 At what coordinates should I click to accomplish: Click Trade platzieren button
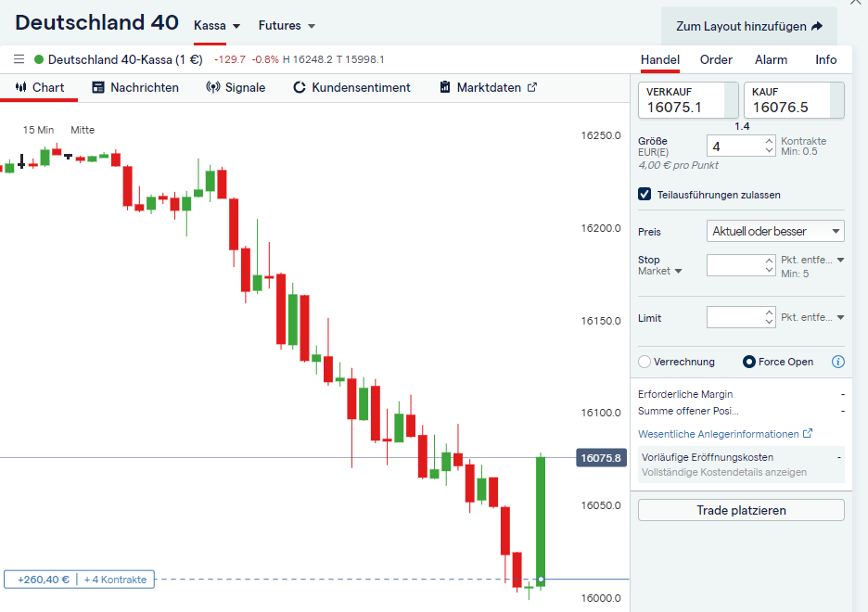tap(741, 510)
